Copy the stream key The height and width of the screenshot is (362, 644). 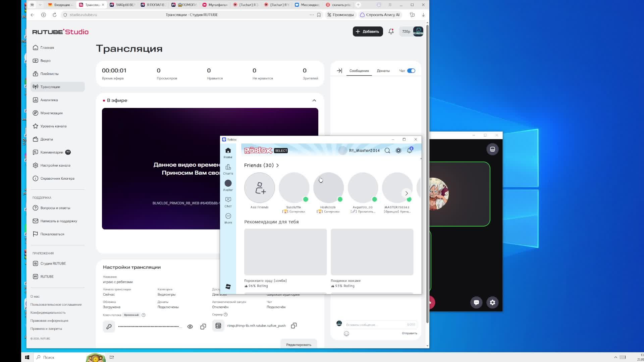pos(203,326)
